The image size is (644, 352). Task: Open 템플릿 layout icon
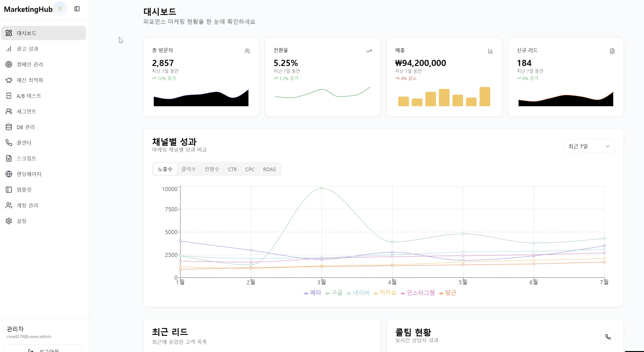9,190
